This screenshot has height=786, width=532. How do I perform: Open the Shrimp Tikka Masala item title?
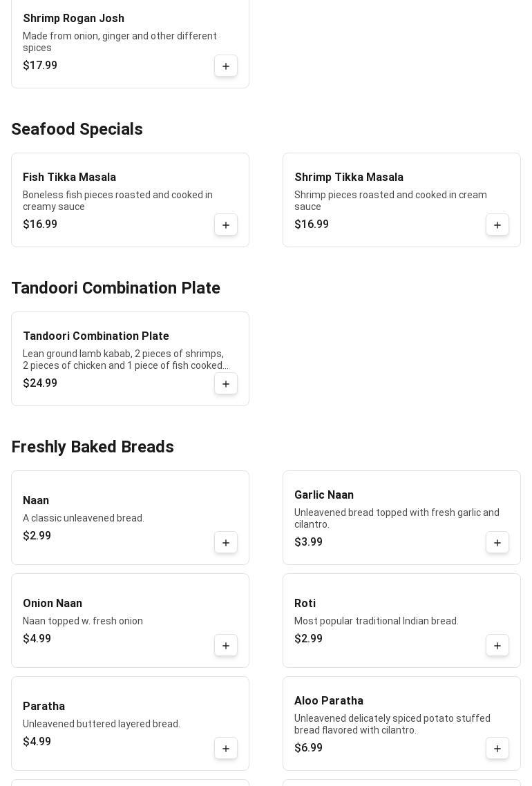point(348,178)
